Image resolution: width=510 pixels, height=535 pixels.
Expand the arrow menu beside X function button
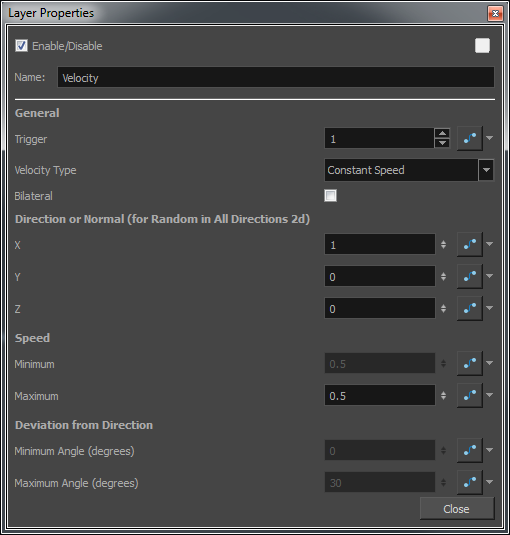click(x=490, y=244)
